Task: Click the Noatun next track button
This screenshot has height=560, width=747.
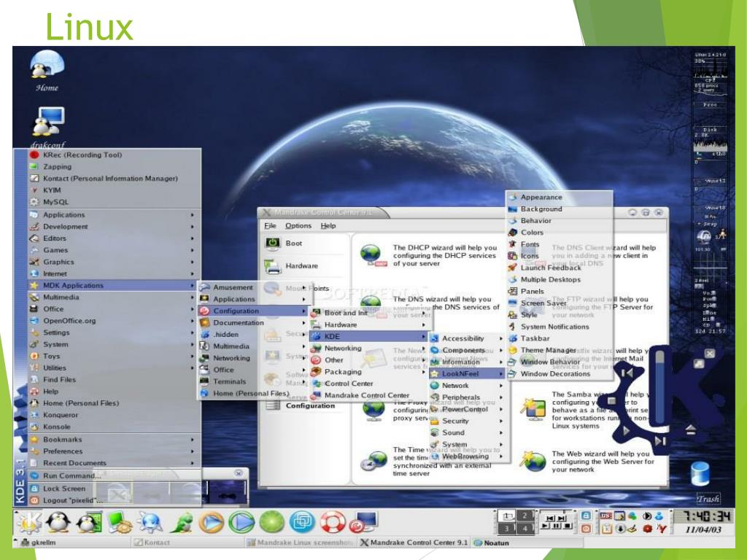Action: [659, 441]
